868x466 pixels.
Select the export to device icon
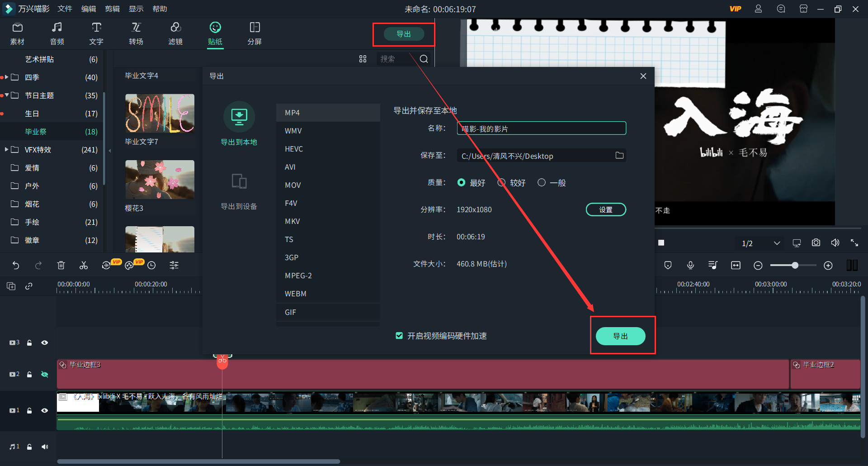click(x=239, y=182)
